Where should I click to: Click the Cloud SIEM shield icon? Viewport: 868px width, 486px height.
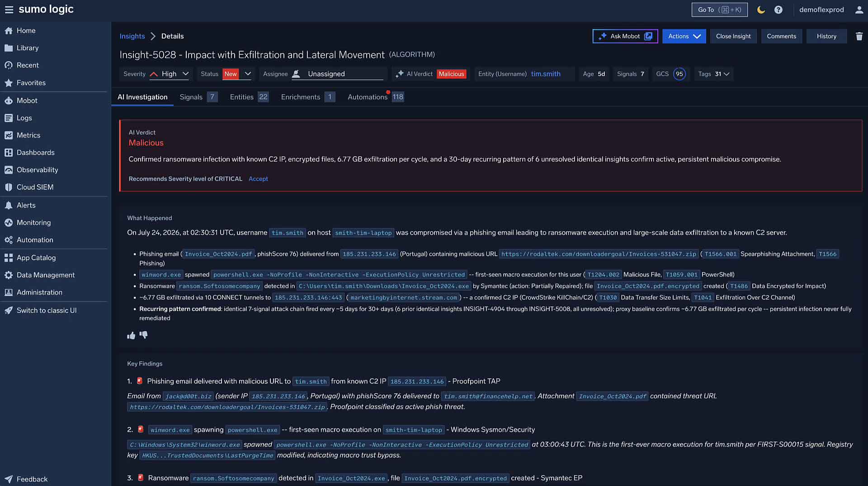coord(9,187)
